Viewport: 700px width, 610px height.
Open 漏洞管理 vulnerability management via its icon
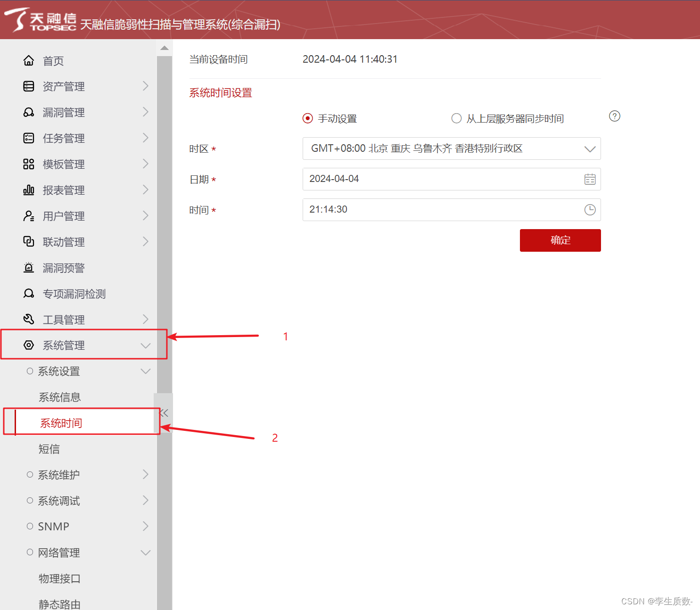[29, 112]
